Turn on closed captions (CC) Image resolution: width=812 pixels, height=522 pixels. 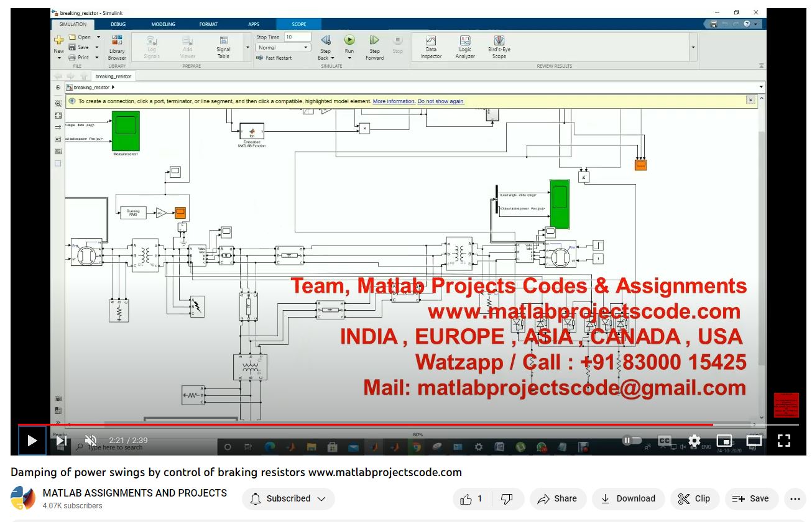[x=665, y=441]
